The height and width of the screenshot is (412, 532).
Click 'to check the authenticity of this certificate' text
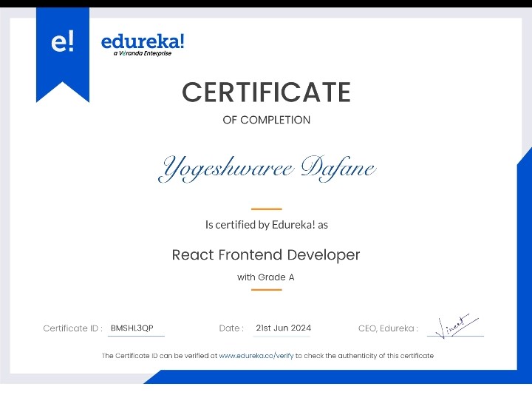point(364,356)
